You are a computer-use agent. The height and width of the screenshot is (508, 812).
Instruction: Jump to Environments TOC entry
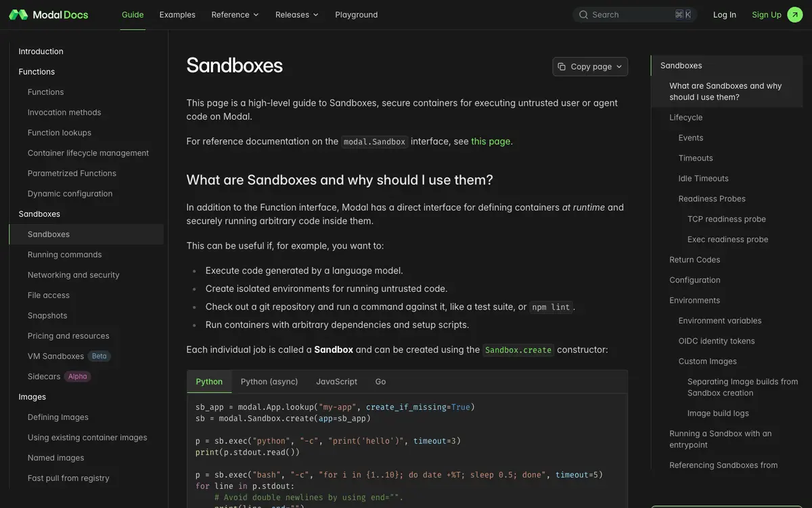pyautogui.click(x=695, y=300)
